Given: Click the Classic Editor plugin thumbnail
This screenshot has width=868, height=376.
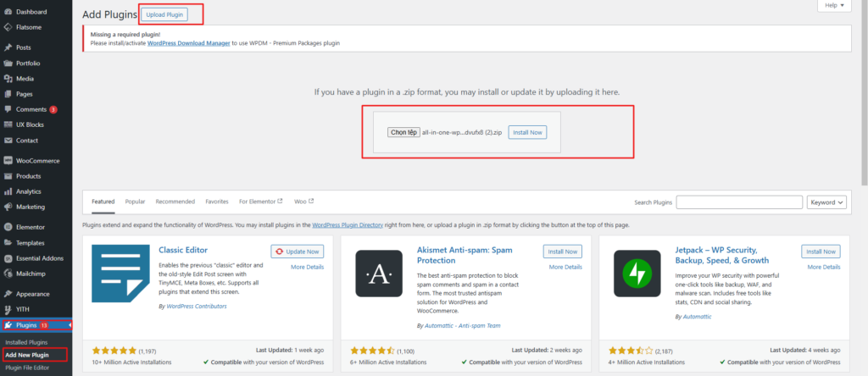Looking at the screenshot, I should coord(120,274).
